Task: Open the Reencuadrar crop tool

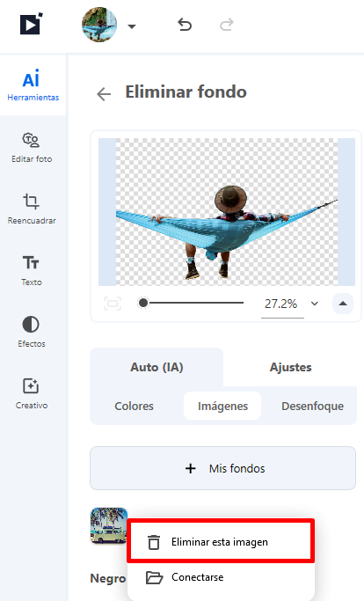Action: (x=32, y=209)
